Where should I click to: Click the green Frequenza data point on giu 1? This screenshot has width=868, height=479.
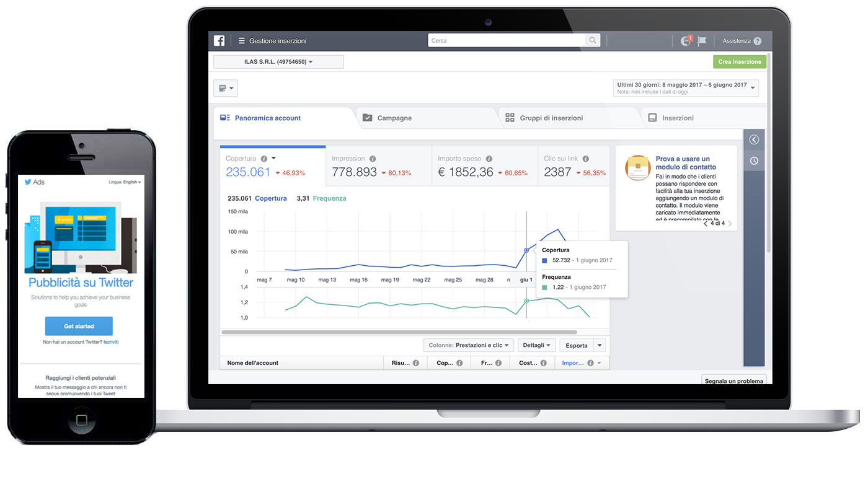[x=526, y=301]
